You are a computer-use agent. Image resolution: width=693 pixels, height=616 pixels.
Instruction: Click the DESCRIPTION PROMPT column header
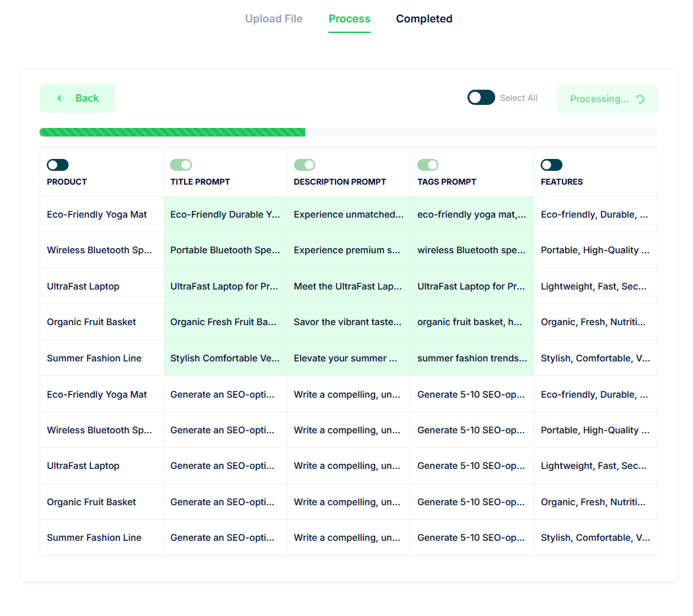(340, 182)
